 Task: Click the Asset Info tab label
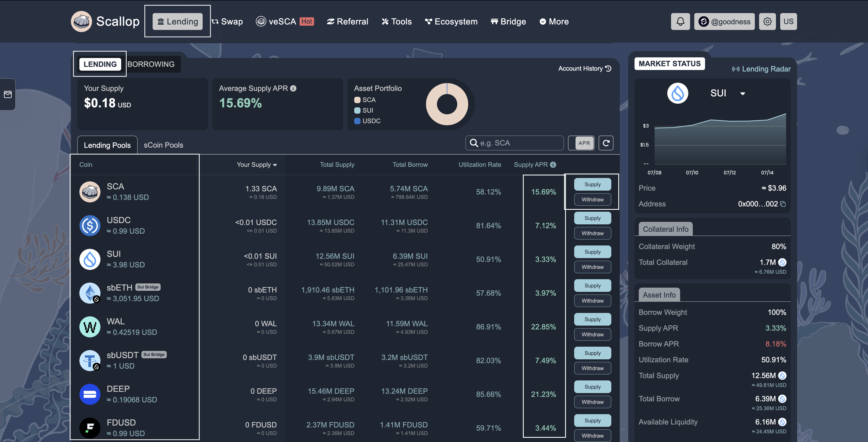point(659,295)
